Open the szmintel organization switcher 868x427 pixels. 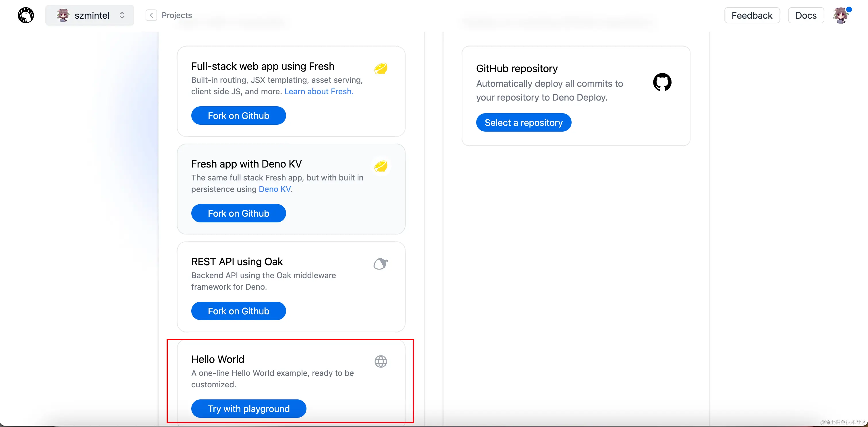click(90, 15)
